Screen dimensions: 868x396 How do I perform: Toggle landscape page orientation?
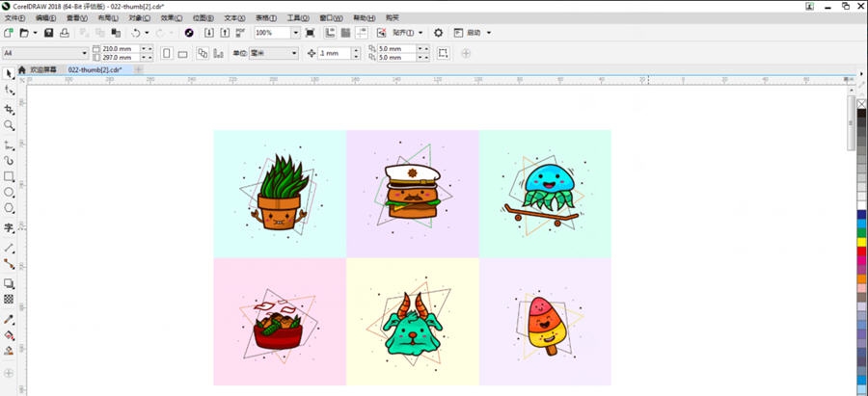[182, 53]
